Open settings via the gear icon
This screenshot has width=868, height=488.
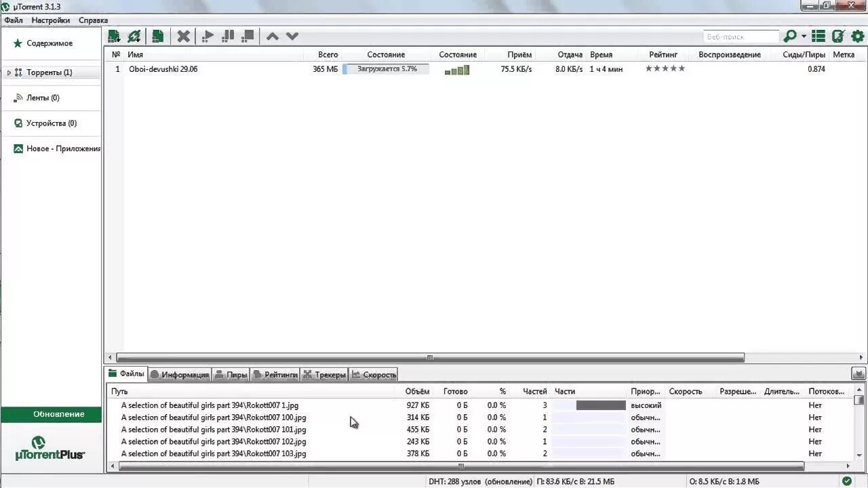(859, 37)
